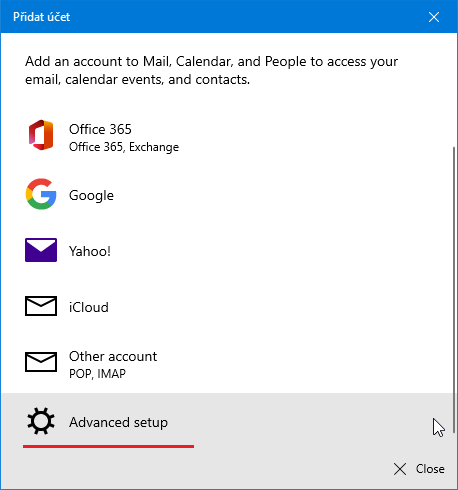
Task: Click the Office 365 logo icon
Action: click(41, 135)
